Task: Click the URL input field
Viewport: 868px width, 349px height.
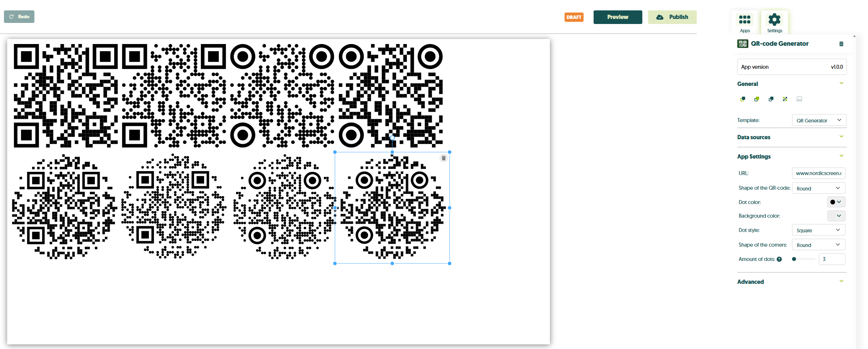Action: coord(818,173)
